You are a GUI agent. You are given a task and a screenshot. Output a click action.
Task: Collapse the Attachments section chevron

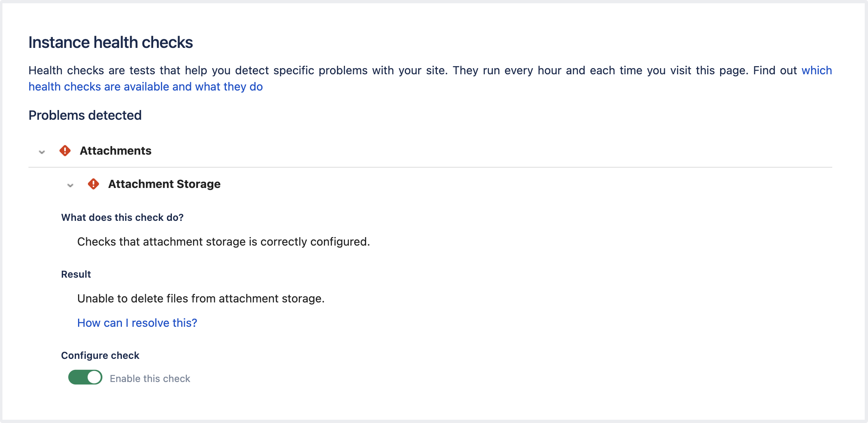(42, 152)
